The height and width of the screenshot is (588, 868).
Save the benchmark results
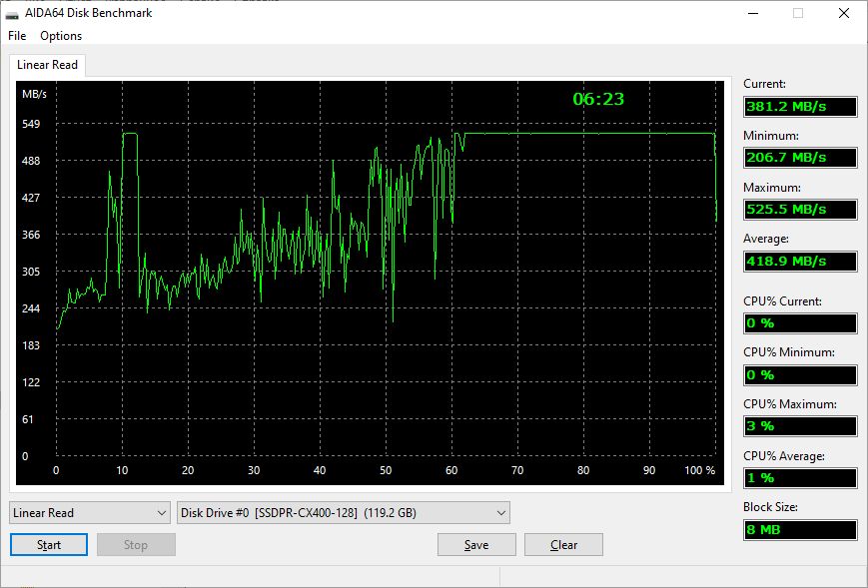click(x=476, y=545)
